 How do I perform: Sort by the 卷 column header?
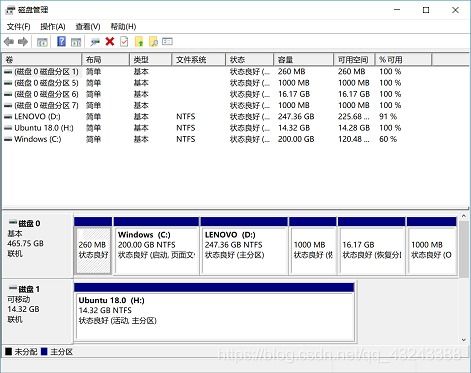tap(42, 60)
